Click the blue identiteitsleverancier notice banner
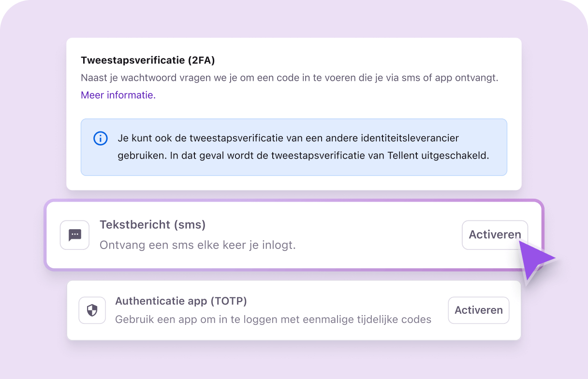Viewport: 588px width, 379px height. tap(294, 146)
